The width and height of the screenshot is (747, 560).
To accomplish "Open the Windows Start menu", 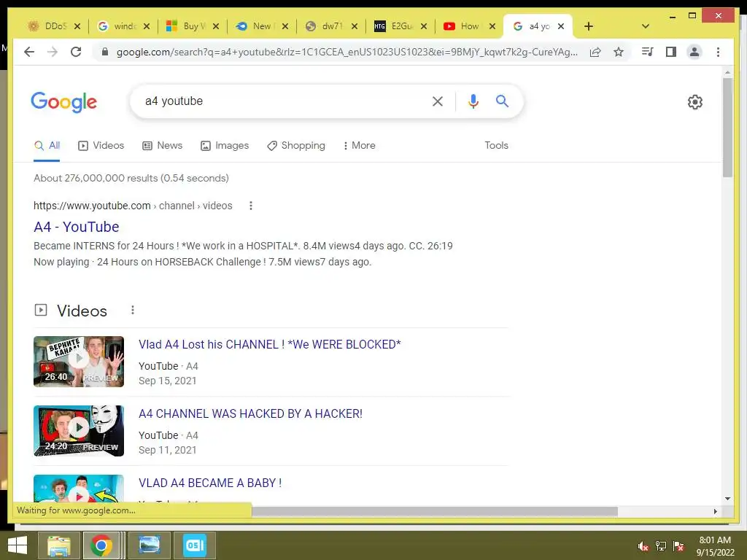I will click(x=18, y=545).
